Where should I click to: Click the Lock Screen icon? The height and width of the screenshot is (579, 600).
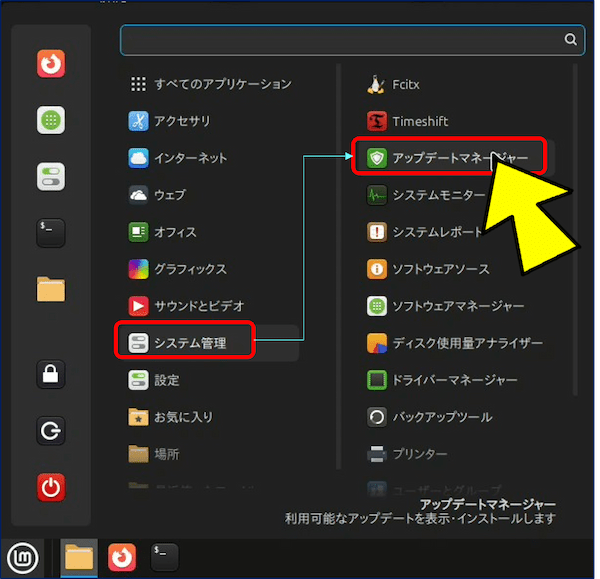click(51, 374)
